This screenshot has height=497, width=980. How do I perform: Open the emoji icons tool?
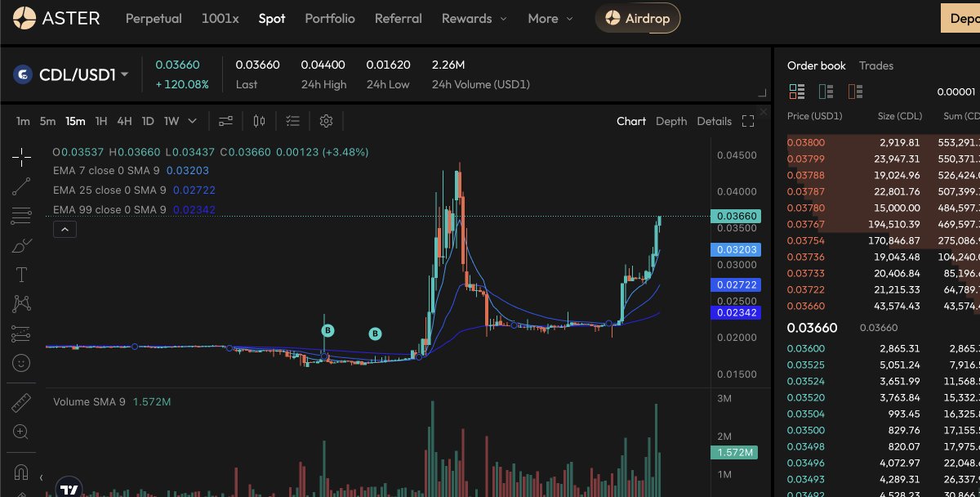pos(22,363)
